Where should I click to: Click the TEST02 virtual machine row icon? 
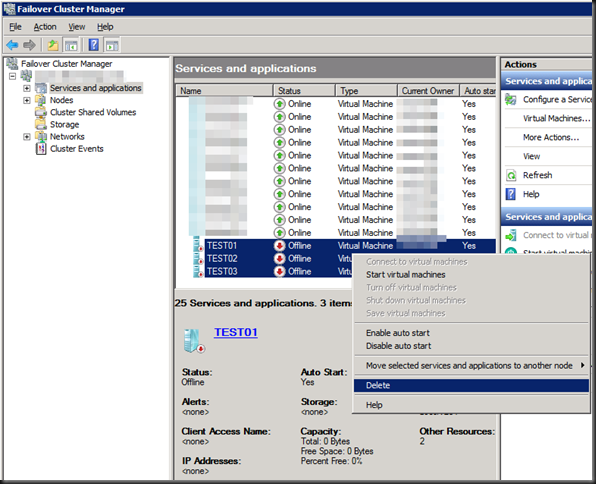point(198,259)
